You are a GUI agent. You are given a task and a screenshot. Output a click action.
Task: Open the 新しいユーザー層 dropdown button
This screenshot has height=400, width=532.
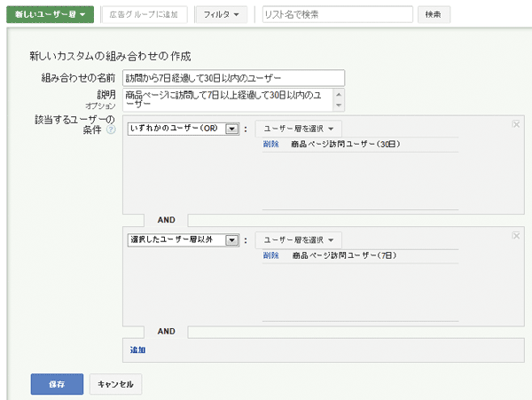(x=49, y=14)
